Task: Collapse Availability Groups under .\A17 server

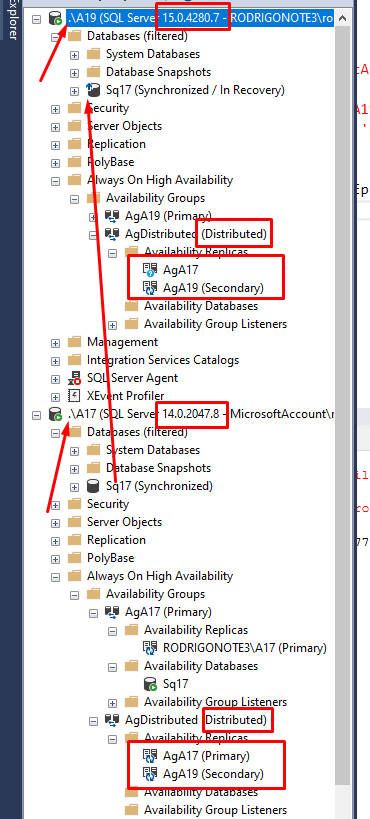Action: pyautogui.click(x=74, y=595)
